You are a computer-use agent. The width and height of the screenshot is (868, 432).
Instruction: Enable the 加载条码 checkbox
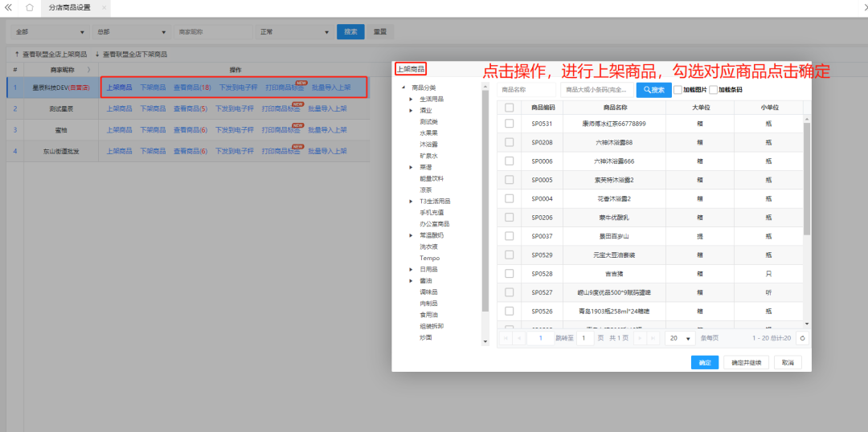tap(713, 90)
